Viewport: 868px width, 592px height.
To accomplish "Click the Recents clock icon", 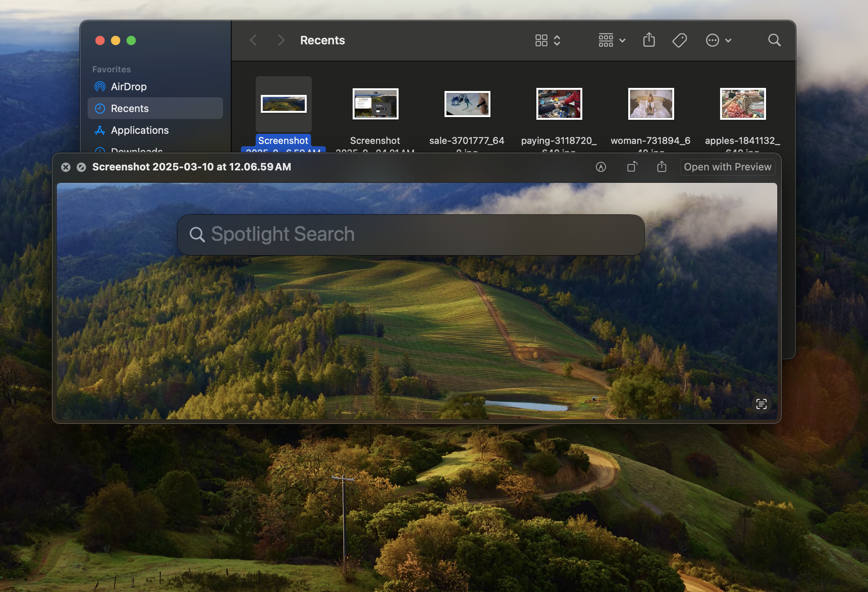I will coord(100,109).
